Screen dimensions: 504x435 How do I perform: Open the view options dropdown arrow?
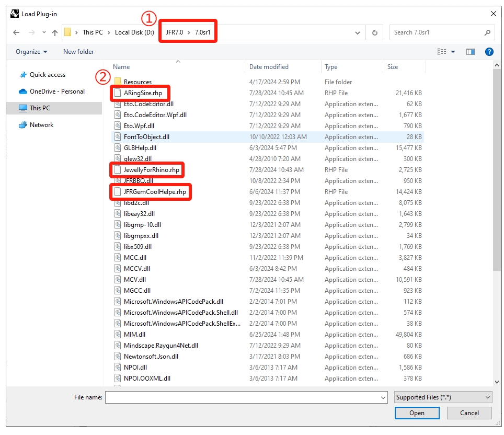pyautogui.click(x=453, y=52)
